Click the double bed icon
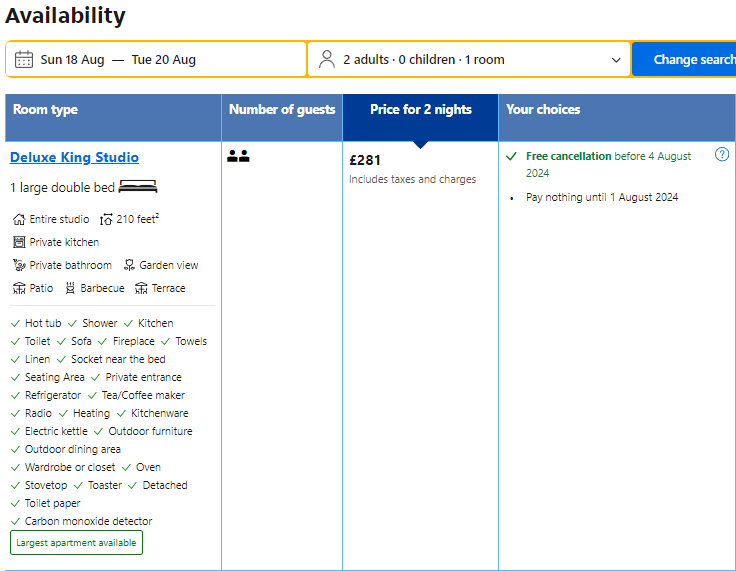 pos(138,186)
